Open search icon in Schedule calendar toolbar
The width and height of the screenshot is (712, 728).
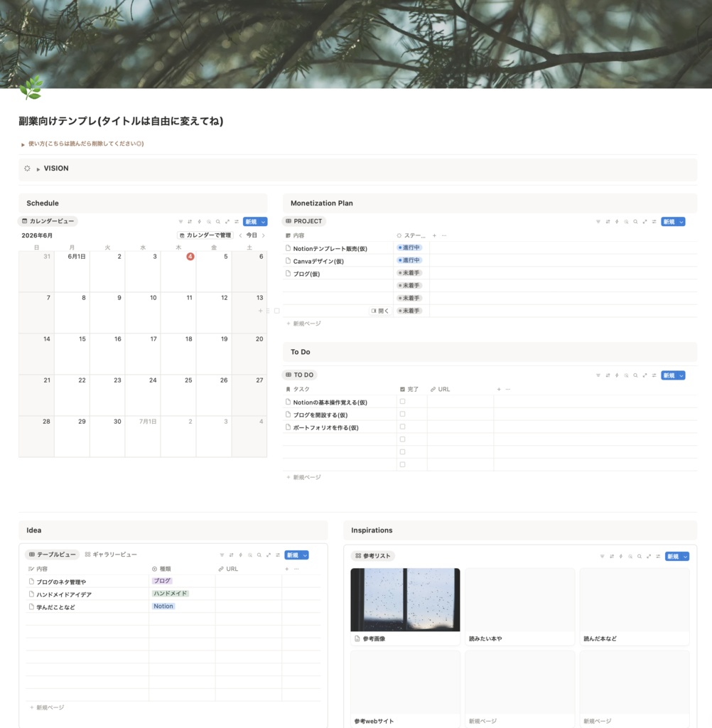[x=217, y=222]
